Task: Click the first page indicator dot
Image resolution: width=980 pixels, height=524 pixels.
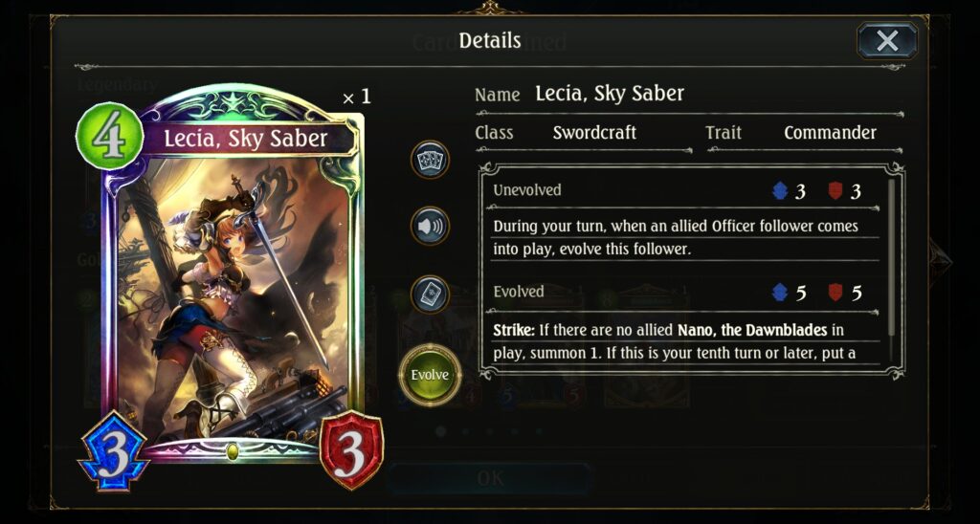Action: tap(441, 431)
